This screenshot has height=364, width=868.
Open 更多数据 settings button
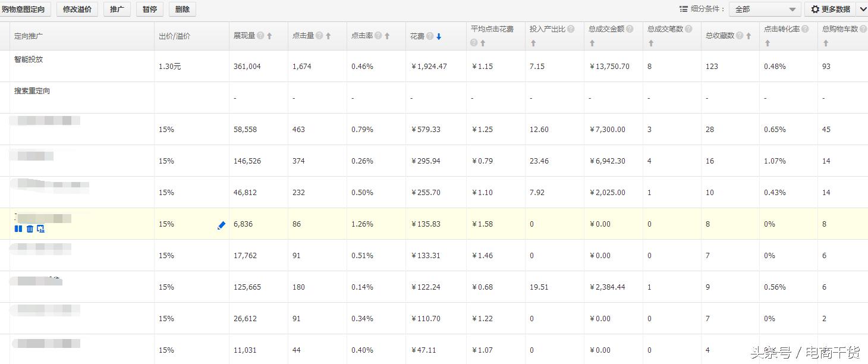[831, 9]
